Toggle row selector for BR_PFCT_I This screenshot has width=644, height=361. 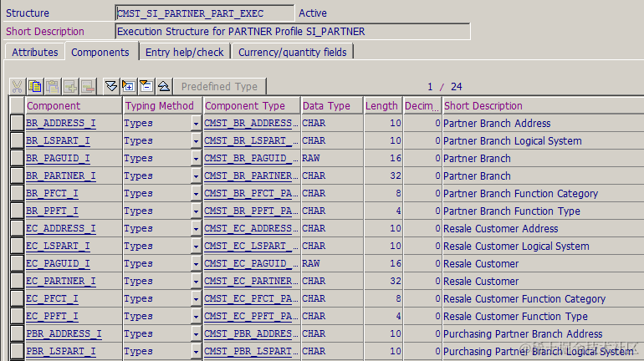tap(18, 193)
